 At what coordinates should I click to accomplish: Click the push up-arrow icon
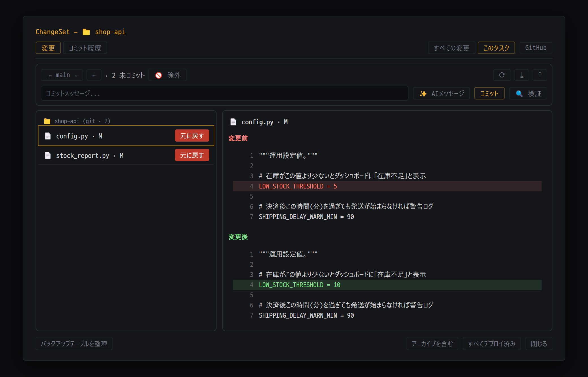click(540, 75)
